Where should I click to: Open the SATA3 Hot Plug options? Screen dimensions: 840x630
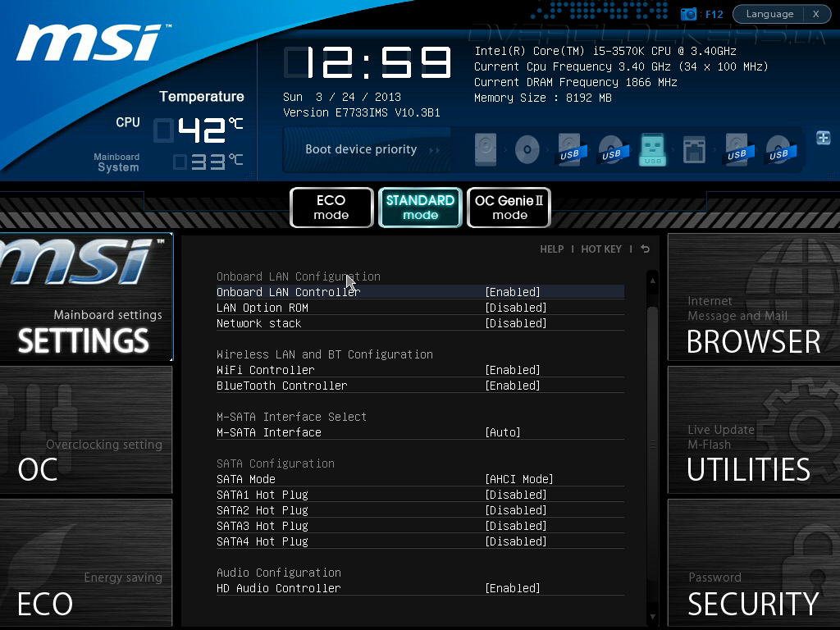point(420,526)
